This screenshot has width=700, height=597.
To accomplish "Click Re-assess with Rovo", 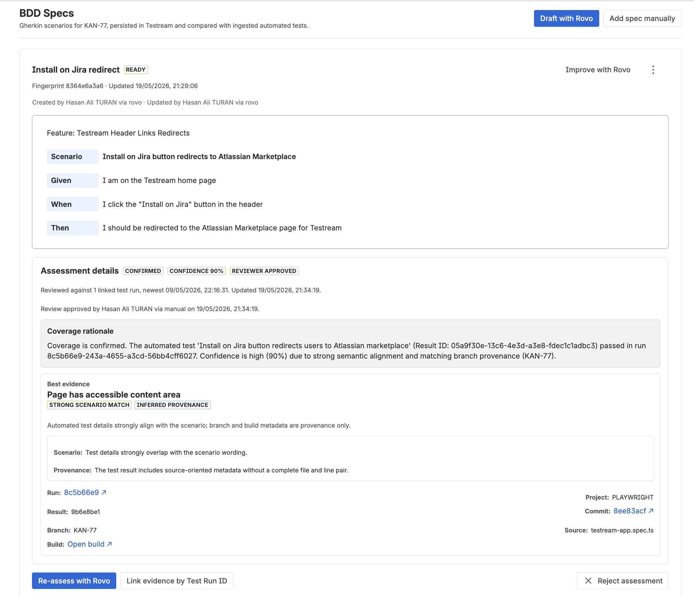I will tap(74, 581).
